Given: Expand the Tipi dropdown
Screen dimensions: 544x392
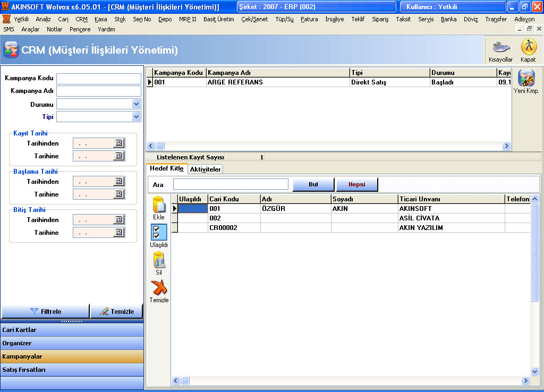Looking at the screenshot, I should [x=137, y=117].
